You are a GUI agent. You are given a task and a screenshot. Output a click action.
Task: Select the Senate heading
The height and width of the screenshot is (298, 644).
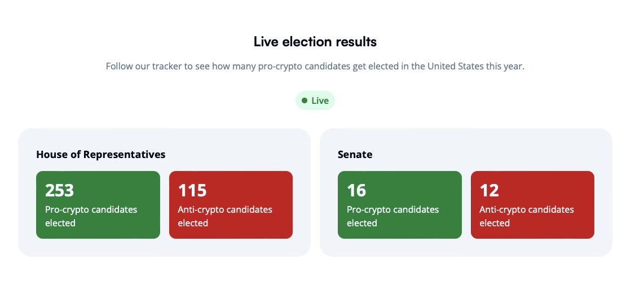coord(355,154)
